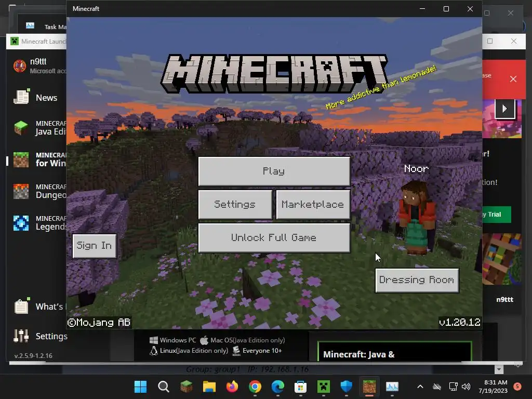Open the Dressing Room
This screenshot has width=532, height=399.
[417, 280]
